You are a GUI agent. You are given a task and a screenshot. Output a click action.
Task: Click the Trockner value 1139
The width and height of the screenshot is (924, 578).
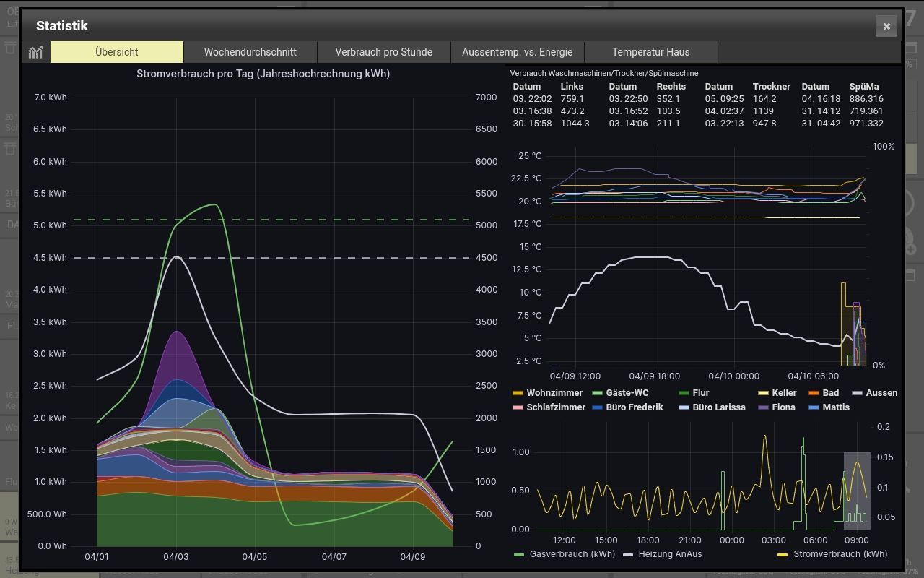coord(763,111)
